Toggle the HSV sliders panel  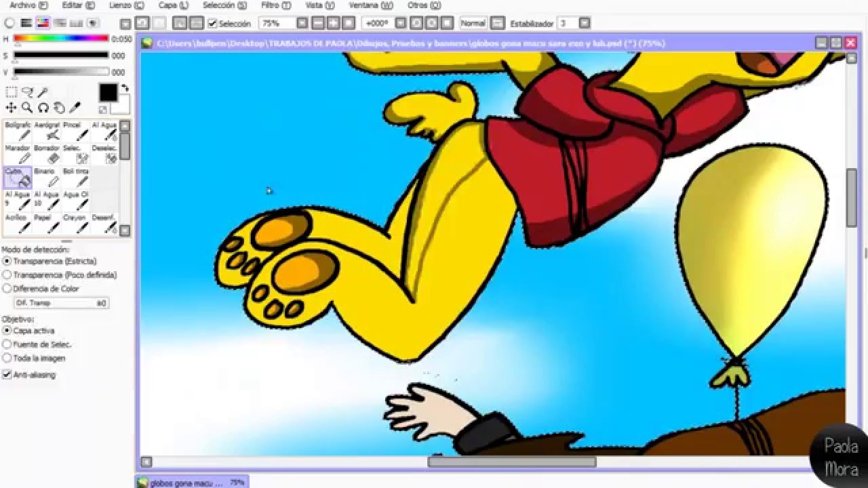(43, 23)
